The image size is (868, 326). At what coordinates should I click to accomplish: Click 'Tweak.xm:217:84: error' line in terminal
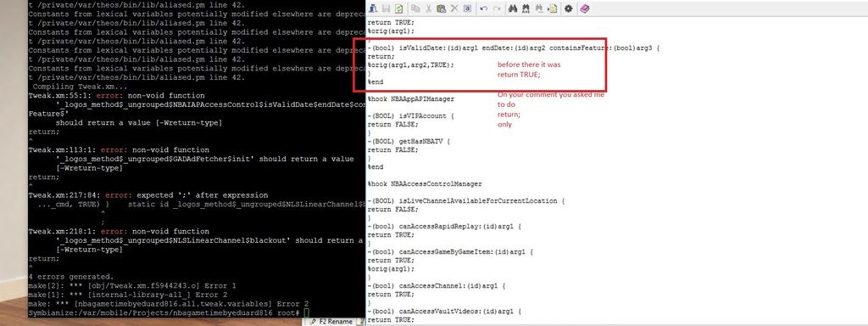click(147, 195)
